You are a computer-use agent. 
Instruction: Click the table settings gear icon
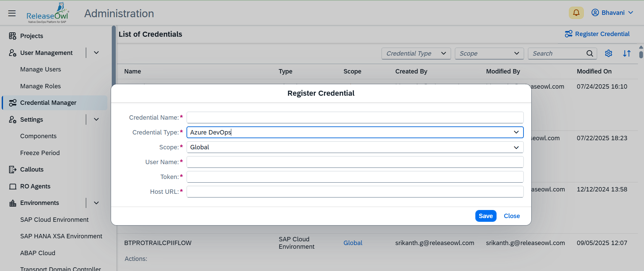pyautogui.click(x=608, y=54)
